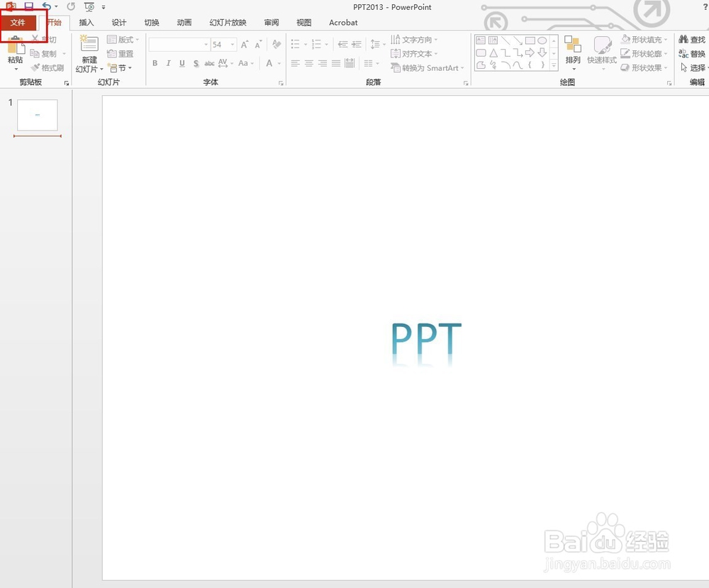Change the text direction

coord(414,39)
